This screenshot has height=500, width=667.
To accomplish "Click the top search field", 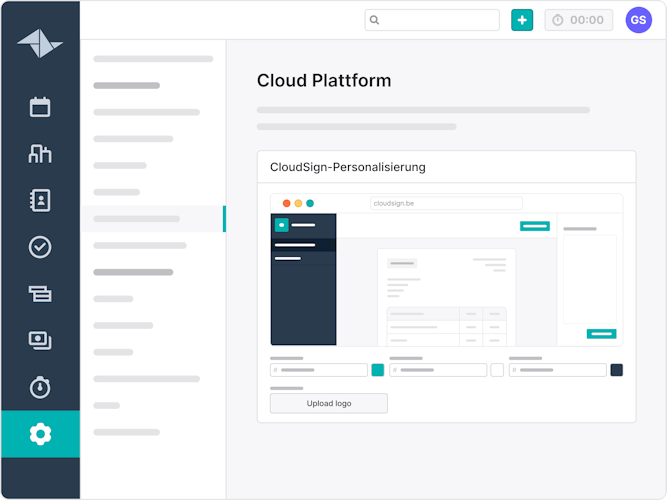I will coord(432,20).
